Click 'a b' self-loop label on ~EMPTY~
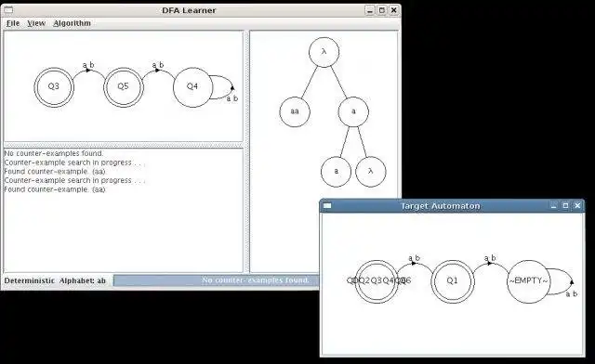The width and height of the screenshot is (595, 364). click(x=572, y=293)
